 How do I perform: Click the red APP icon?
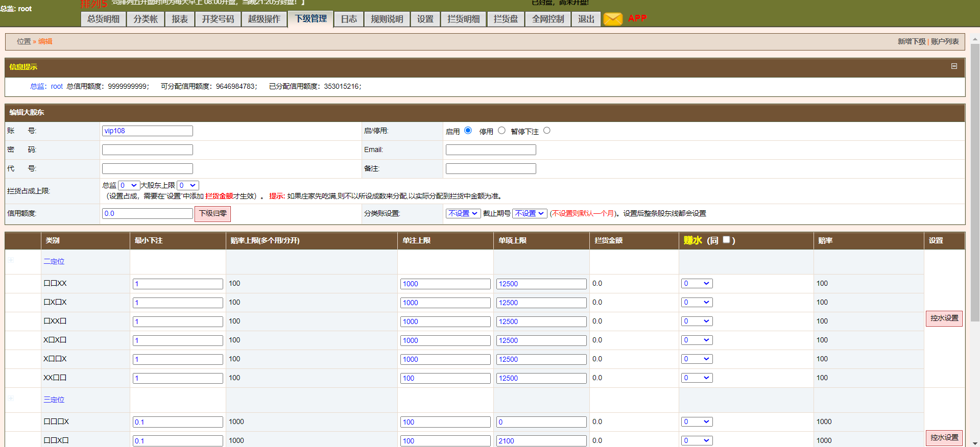pos(637,18)
